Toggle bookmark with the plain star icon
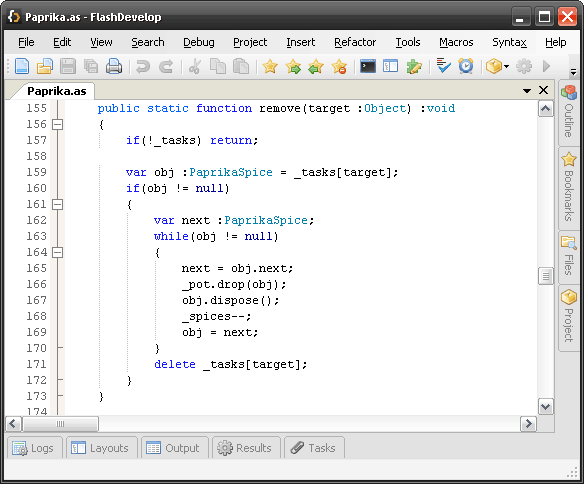Image resolution: width=584 pixels, height=484 pixels. point(270,67)
